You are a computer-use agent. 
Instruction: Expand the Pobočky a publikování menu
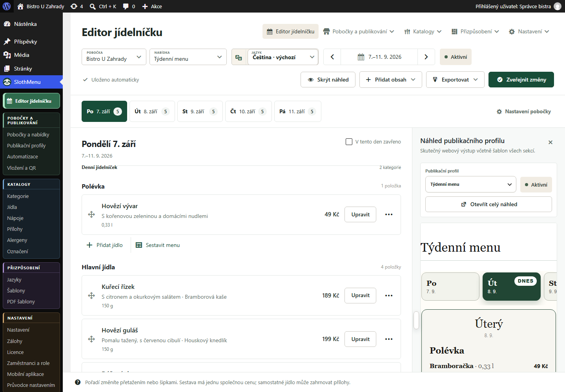coord(359,31)
